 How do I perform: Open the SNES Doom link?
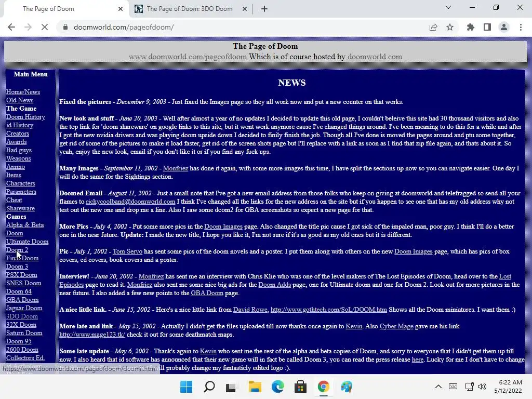pyautogui.click(x=24, y=283)
